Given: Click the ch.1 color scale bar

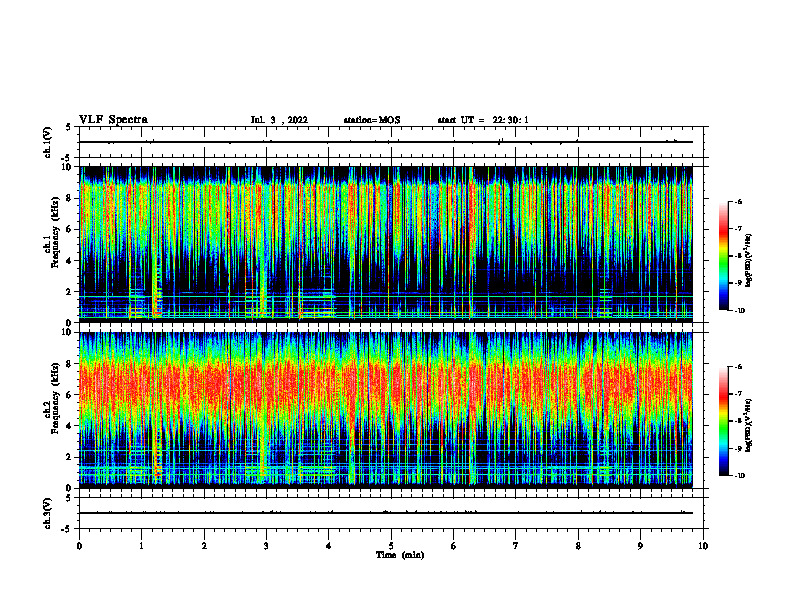Looking at the screenshot, I should 723,256.
